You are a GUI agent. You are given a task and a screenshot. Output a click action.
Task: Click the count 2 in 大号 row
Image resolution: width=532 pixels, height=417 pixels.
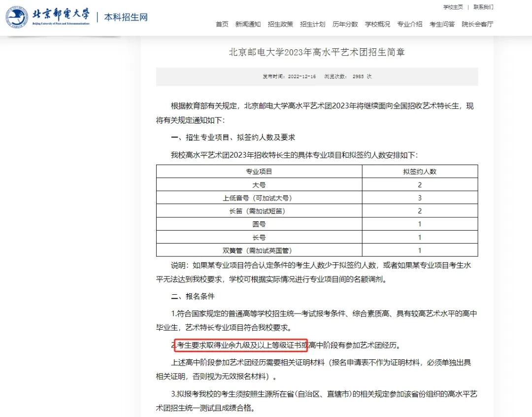420,185
